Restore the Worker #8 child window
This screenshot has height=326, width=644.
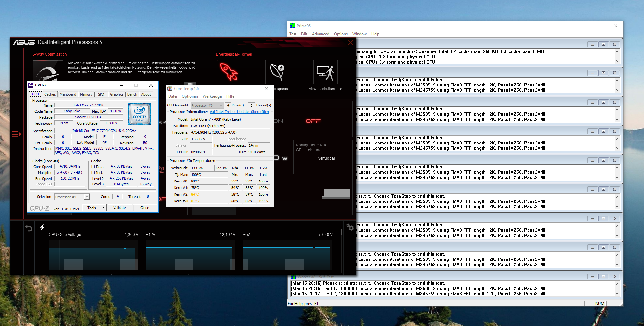(x=603, y=277)
